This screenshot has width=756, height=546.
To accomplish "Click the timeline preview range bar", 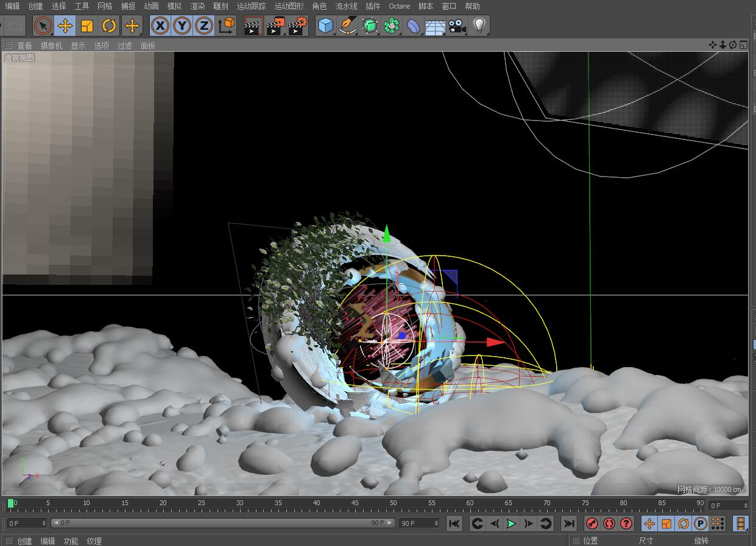I will click(223, 523).
